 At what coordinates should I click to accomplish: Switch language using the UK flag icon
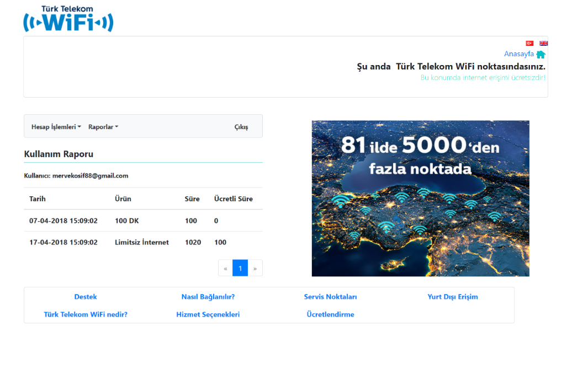pyautogui.click(x=543, y=43)
